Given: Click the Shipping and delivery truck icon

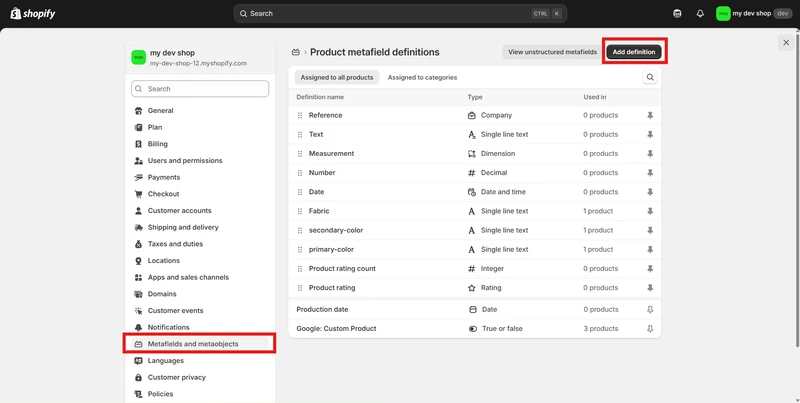Looking at the screenshot, I should click(138, 228).
